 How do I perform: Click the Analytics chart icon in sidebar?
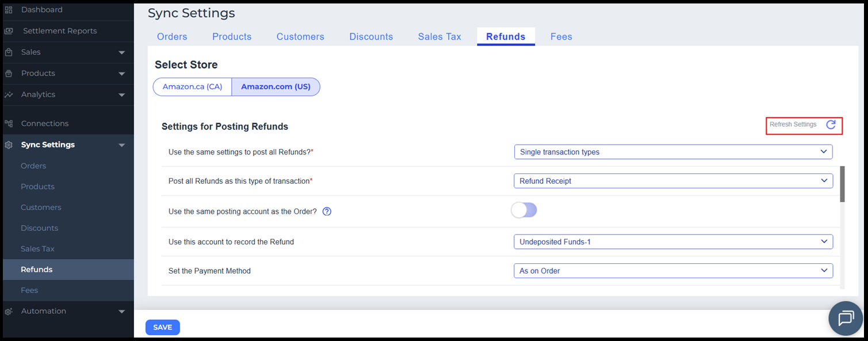pyautogui.click(x=9, y=94)
